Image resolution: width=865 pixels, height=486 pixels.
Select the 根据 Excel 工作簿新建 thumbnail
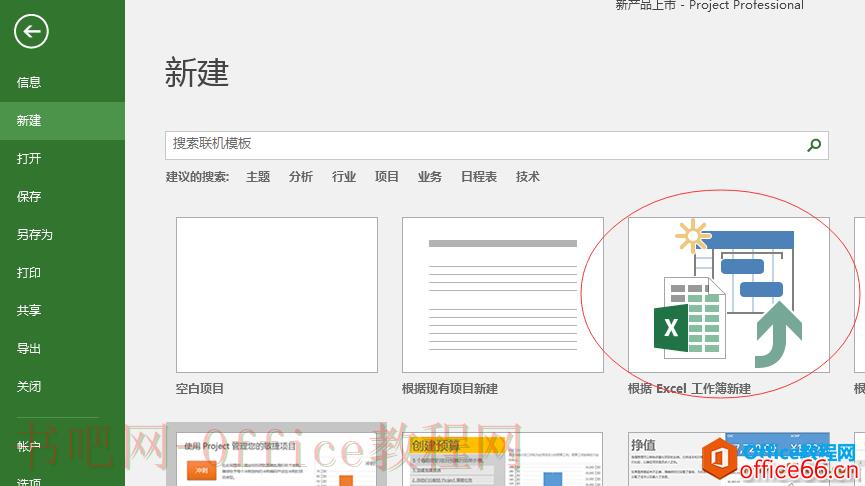point(729,295)
